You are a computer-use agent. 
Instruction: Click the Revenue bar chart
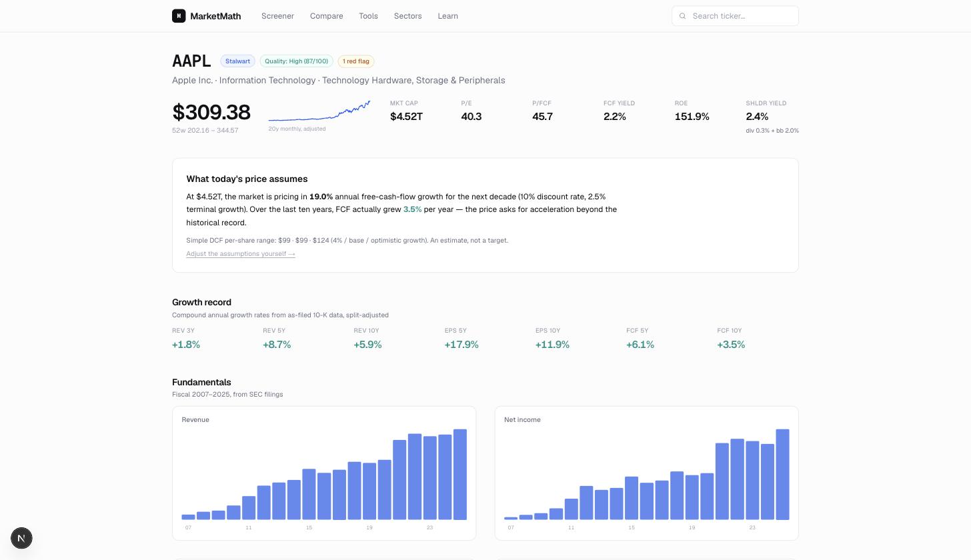point(324,473)
